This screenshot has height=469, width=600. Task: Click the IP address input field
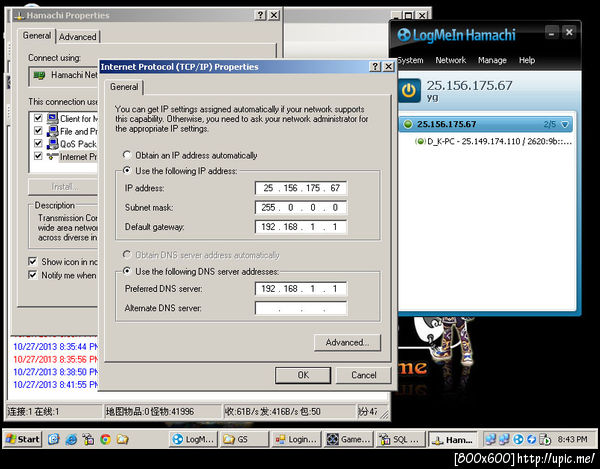pos(301,188)
